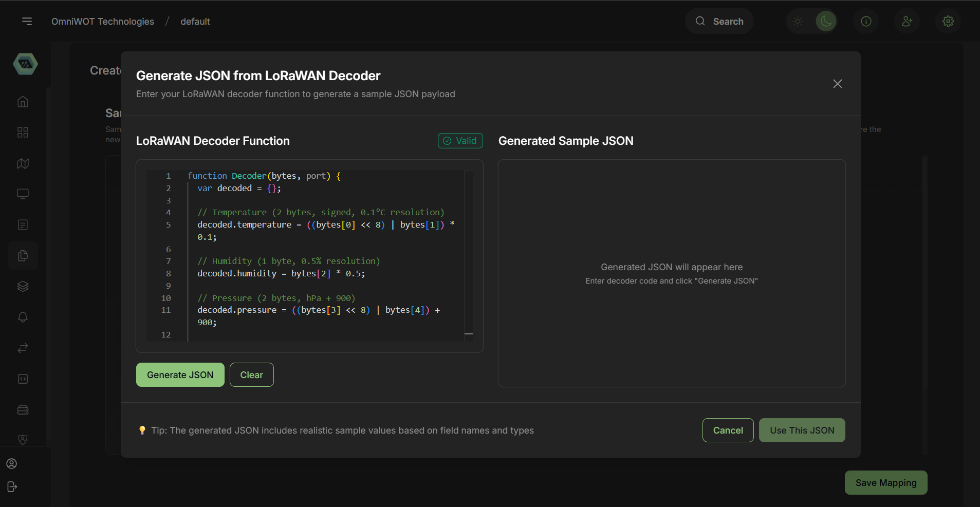This screenshot has height=507, width=980.
Task: Open the code brackets sidebar icon
Action: pos(23,379)
